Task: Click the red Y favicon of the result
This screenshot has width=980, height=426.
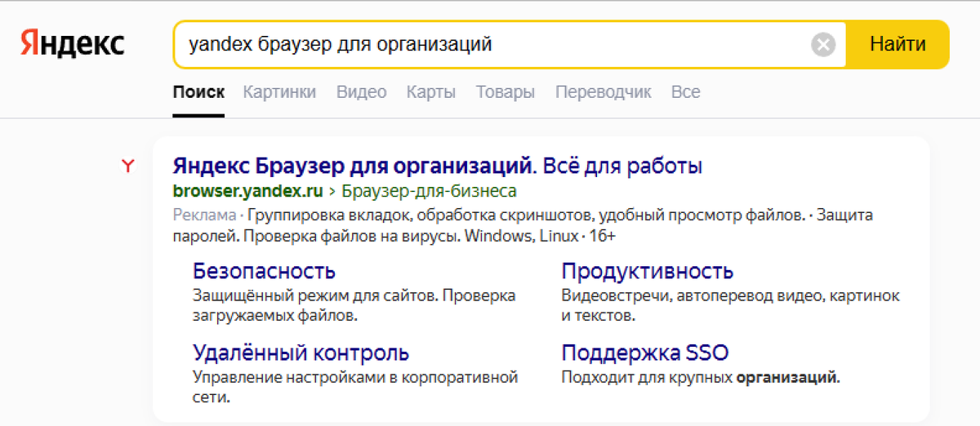Action: (127, 166)
